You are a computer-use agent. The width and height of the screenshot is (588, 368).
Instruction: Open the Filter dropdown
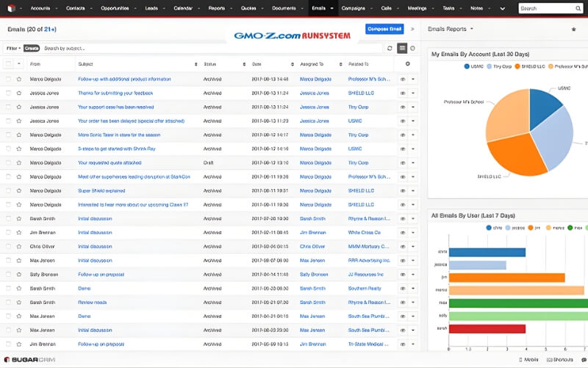(x=13, y=49)
